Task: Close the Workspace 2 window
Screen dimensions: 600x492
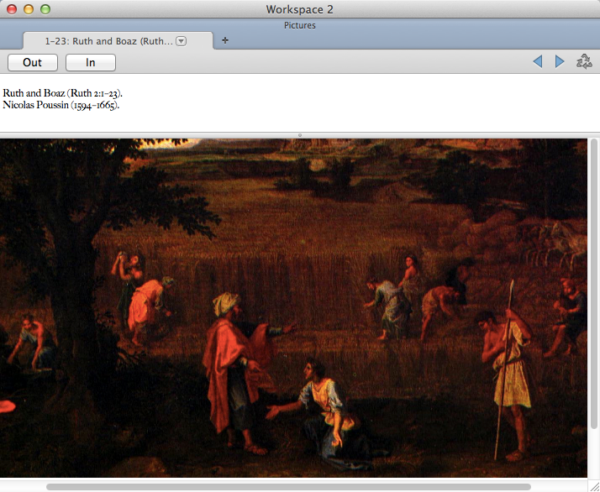Action: (12, 9)
